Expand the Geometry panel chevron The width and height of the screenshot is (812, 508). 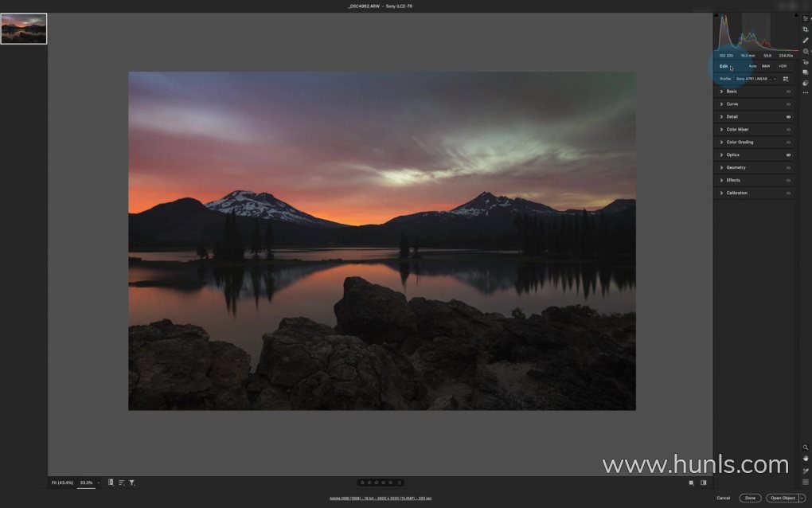(x=721, y=168)
